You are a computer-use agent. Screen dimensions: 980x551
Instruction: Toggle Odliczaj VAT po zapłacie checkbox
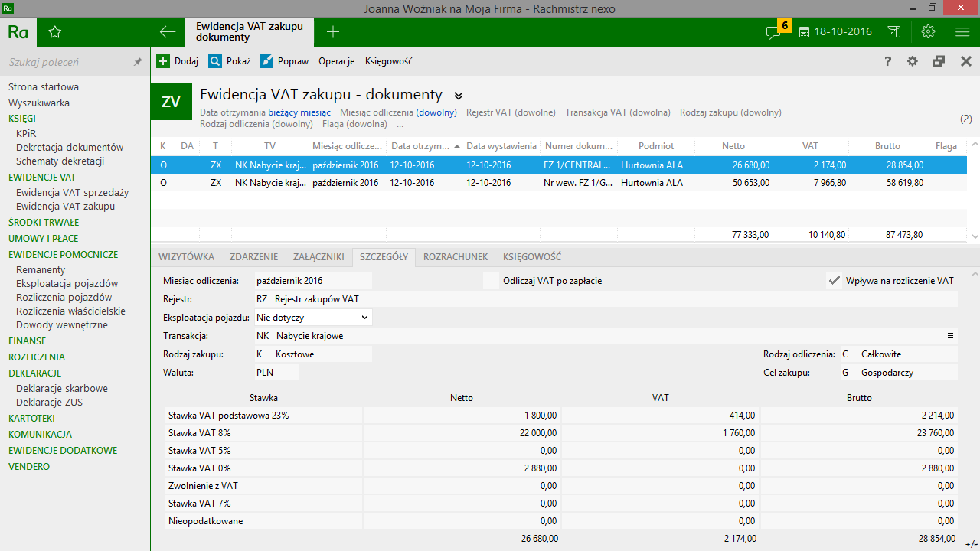click(491, 281)
